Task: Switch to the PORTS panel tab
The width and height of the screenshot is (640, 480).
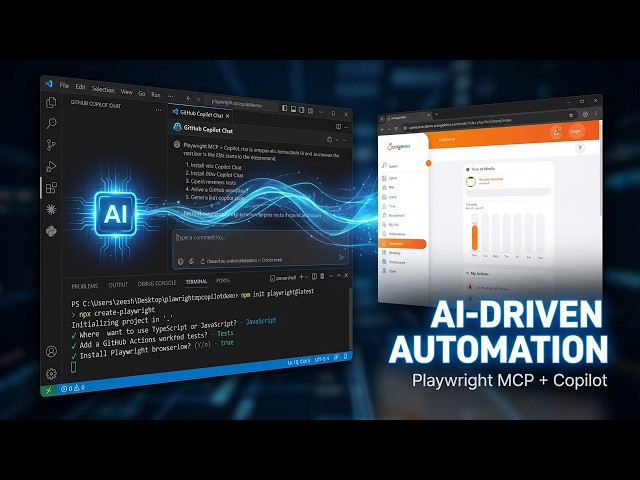Action: pos(223,280)
